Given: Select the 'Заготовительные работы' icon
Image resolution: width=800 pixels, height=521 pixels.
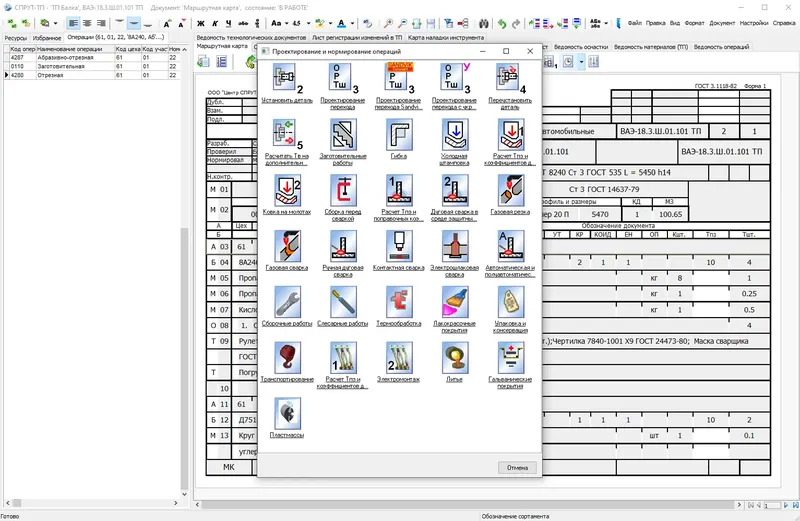Looking at the screenshot, I should coord(342,134).
